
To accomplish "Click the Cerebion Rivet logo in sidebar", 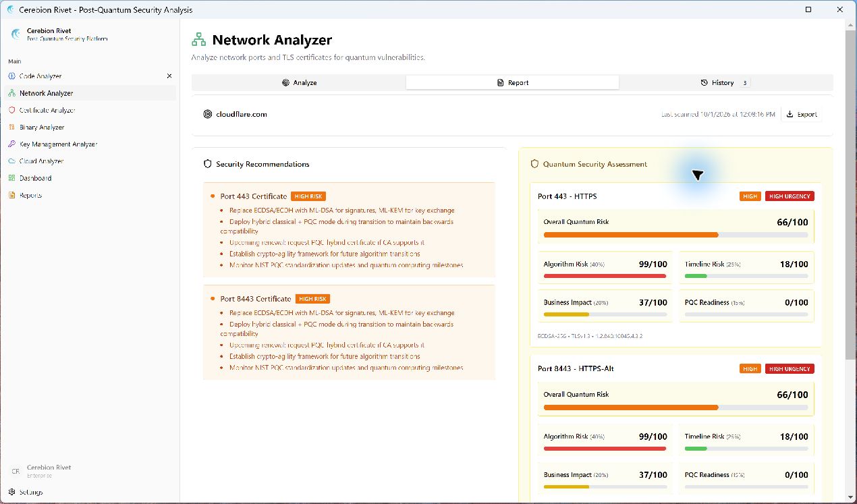I will click(x=16, y=34).
